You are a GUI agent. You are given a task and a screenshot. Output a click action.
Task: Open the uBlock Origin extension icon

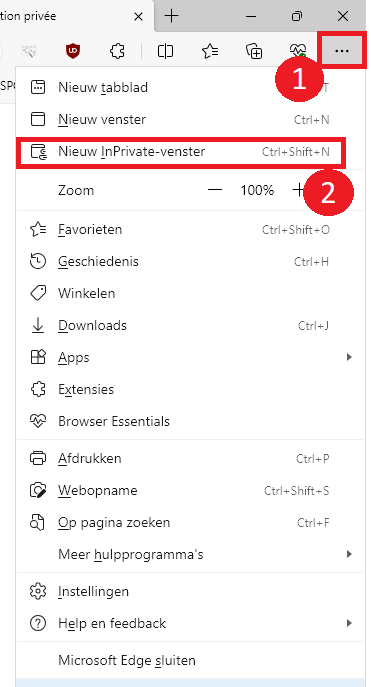tap(72, 51)
